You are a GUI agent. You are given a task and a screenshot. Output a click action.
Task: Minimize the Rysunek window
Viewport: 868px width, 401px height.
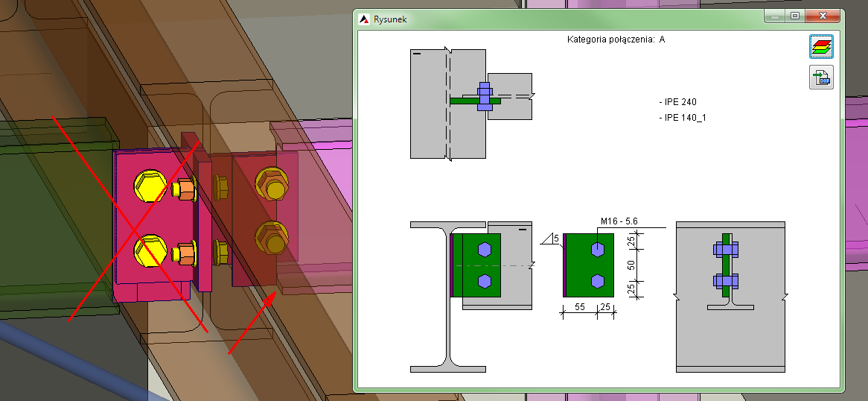pyautogui.click(x=774, y=16)
